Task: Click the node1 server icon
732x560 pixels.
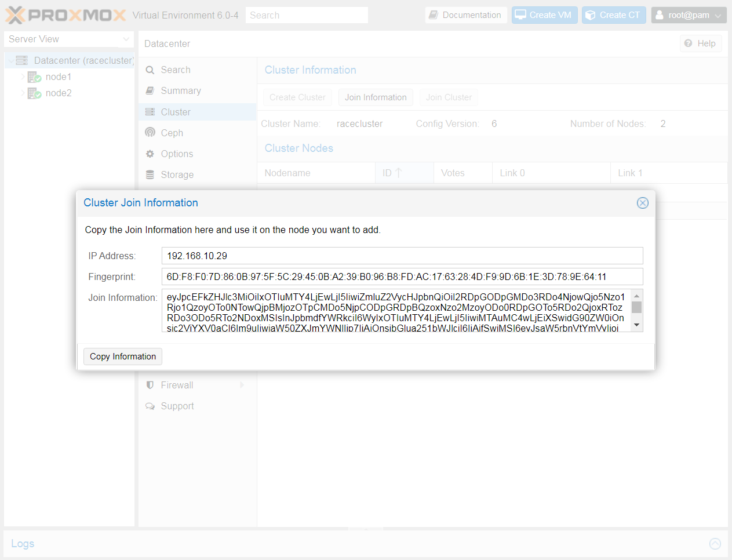Action: click(x=34, y=77)
